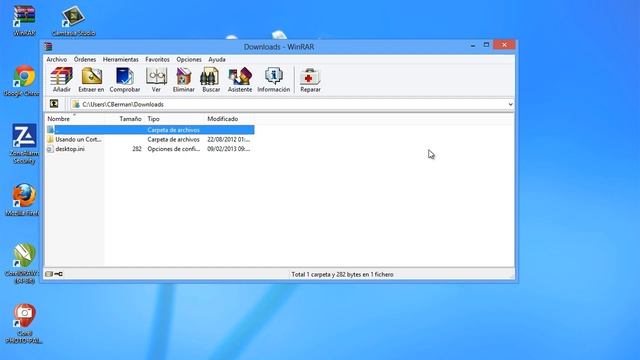Minimize the WinRAR window
Viewport: 640px width, 360px height.
pos(473,45)
